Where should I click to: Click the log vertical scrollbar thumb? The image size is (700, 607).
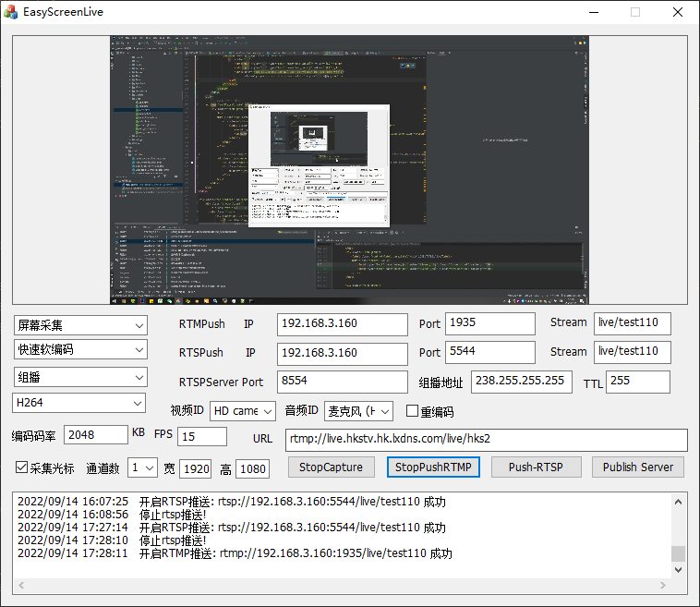[x=678, y=553]
